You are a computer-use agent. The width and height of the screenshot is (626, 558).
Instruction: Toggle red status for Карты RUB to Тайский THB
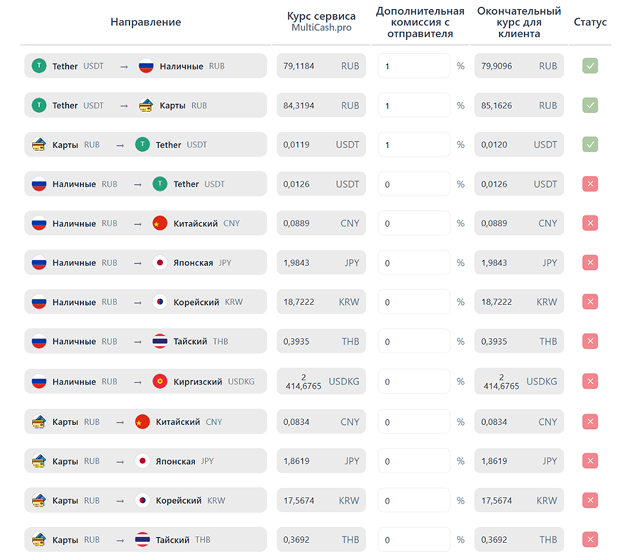[x=590, y=540]
